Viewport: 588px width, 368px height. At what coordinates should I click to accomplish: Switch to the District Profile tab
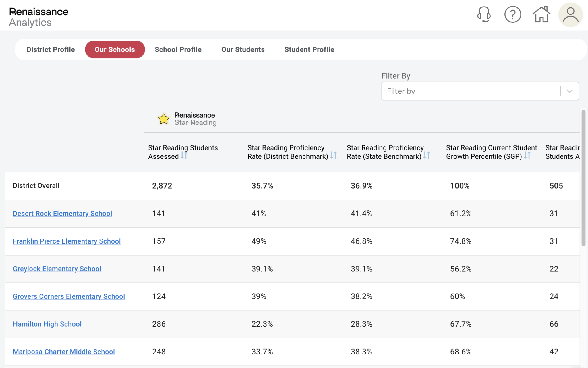51,49
